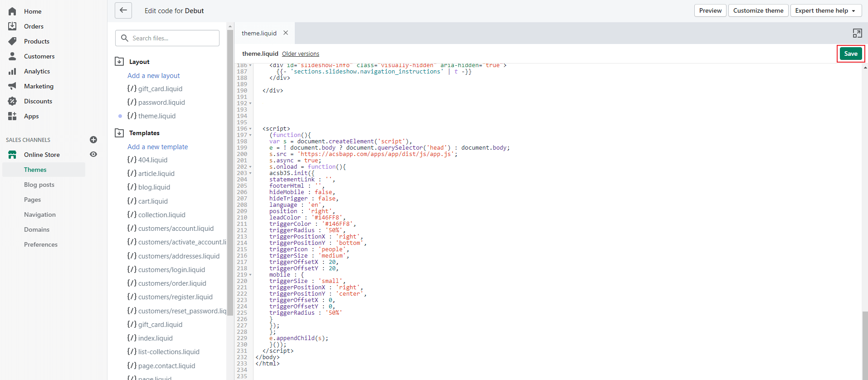Viewport: 868px width, 380px height.
Task: Close the theme.liquid tab
Action: 286,33
